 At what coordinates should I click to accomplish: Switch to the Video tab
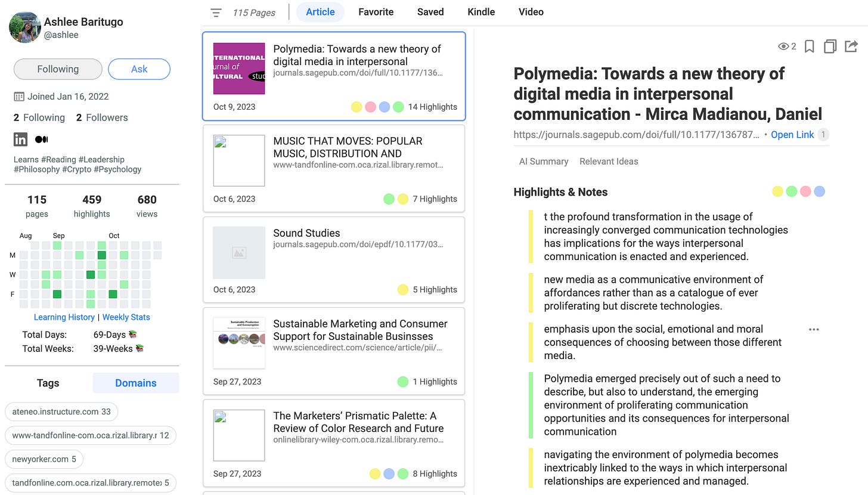pos(531,12)
